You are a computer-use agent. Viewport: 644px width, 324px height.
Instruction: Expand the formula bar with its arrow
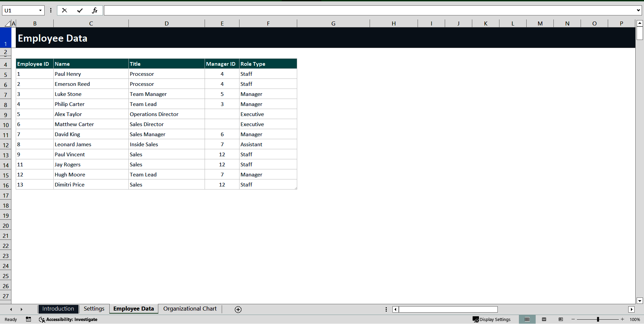pyautogui.click(x=639, y=10)
